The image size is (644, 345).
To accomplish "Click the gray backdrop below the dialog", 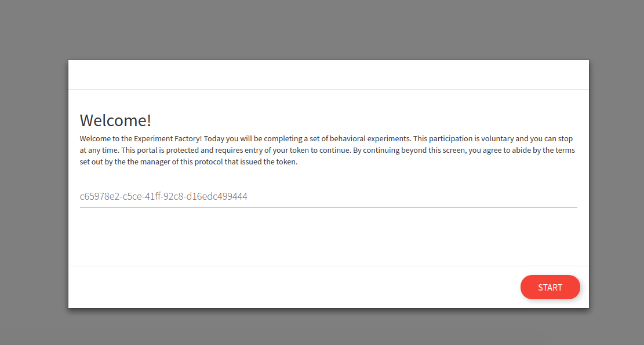I will tap(322, 328).
